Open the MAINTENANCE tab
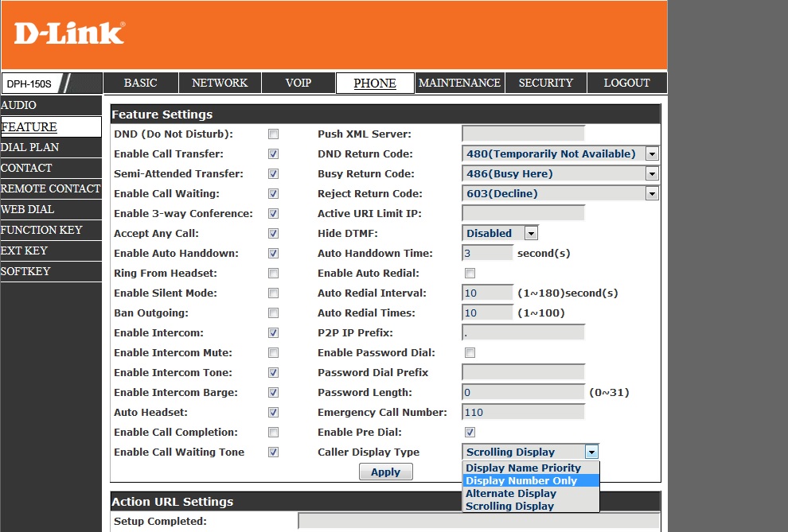The image size is (788, 532). 459,83
